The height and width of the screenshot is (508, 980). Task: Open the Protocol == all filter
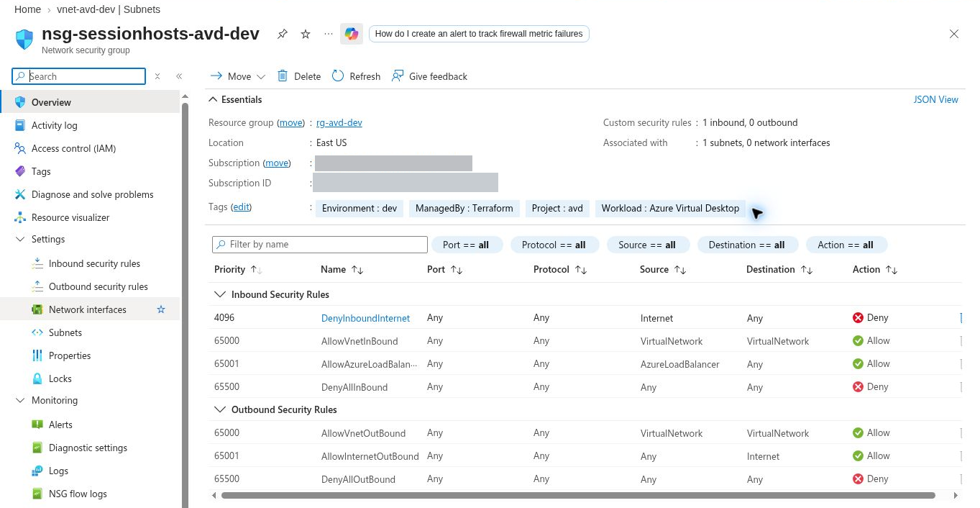coord(554,245)
